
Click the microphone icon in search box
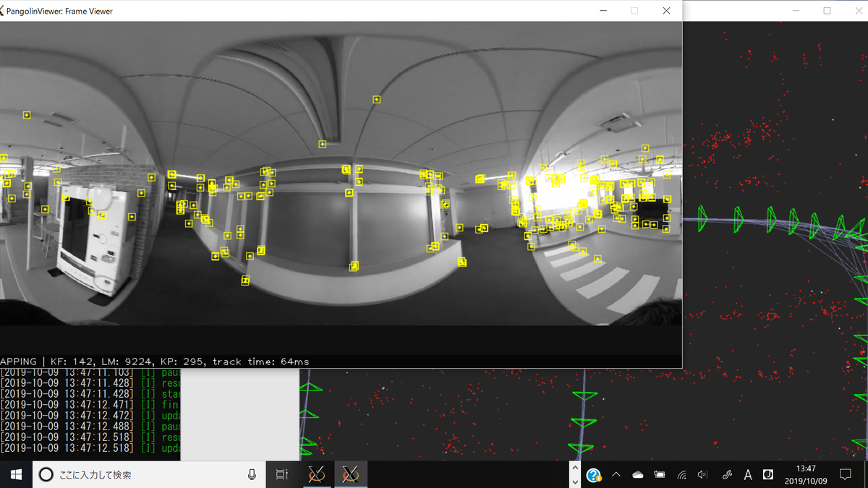click(252, 475)
